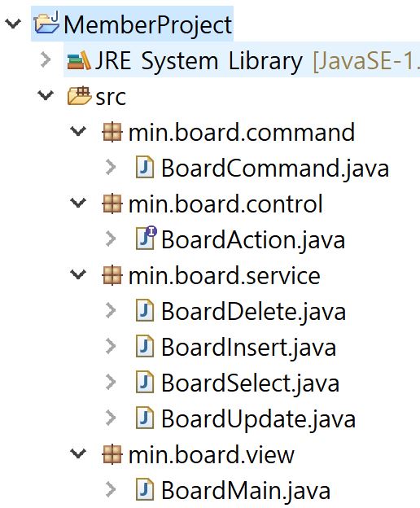The height and width of the screenshot is (508, 420).
Task: Click the min.board.command package icon
Action: [112, 132]
